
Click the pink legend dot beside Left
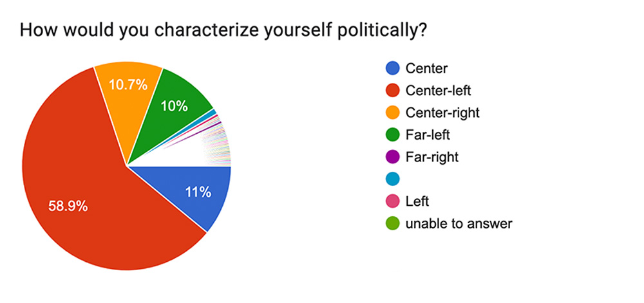392,201
